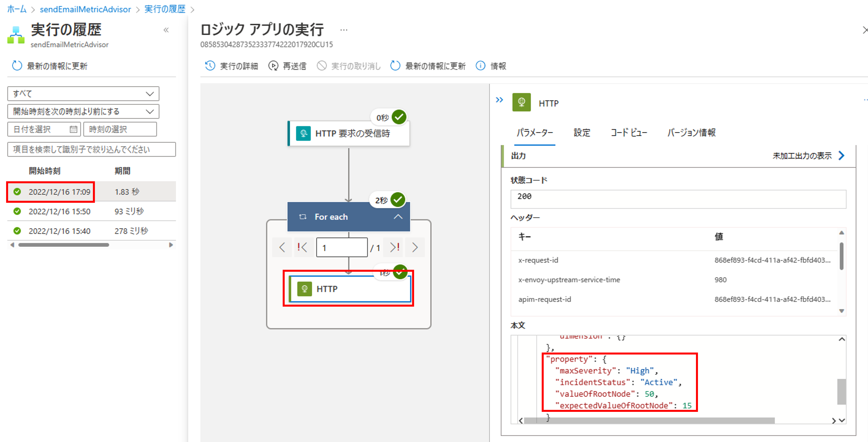Collapse the run history pane with the double chevron
The height and width of the screenshot is (442, 868).
pos(166,30)
